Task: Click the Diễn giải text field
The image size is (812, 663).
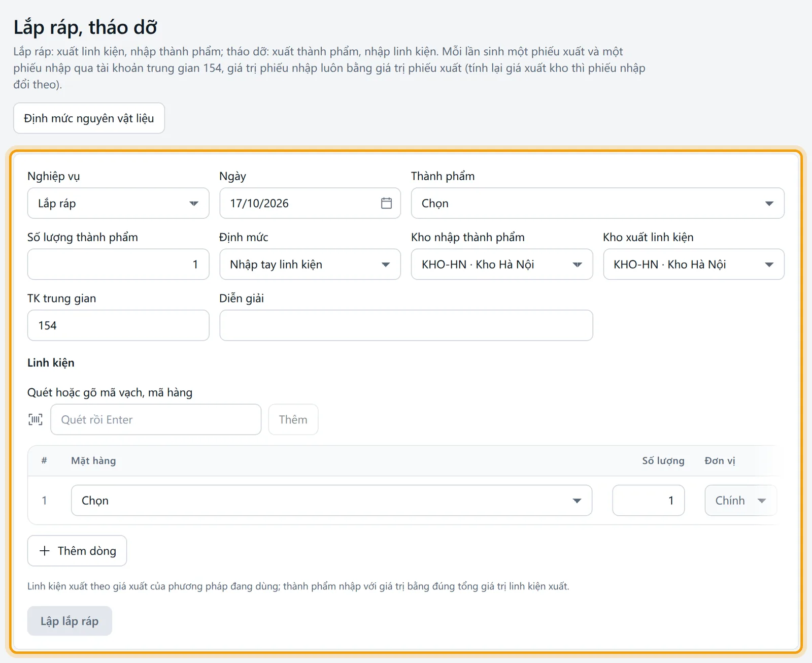Action: click(406, 325)
